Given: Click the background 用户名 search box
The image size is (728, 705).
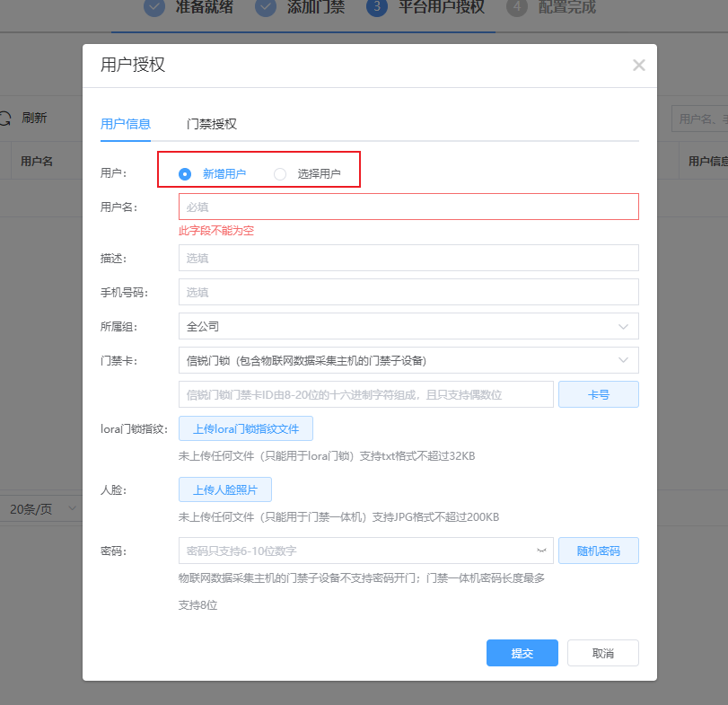Looking at the screenshot, I should point(700,119).
